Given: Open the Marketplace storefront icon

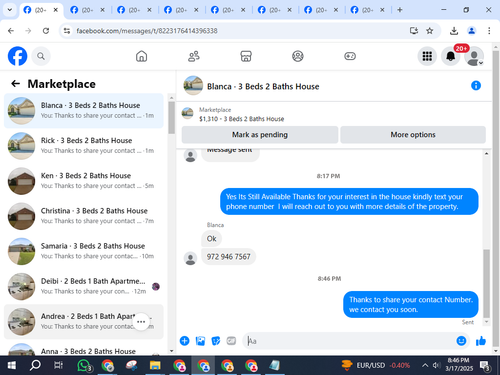Looking at the screenshot, I should (x=246, y=56).
